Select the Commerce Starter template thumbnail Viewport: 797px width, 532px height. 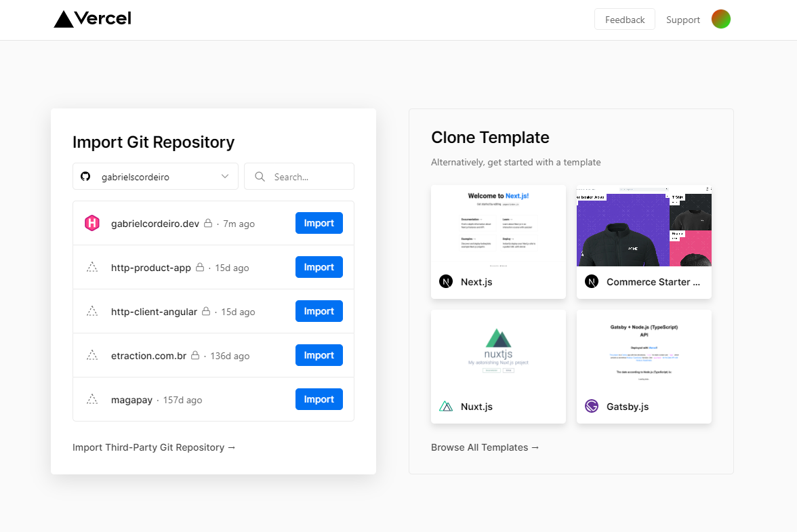tap(644, 226)
